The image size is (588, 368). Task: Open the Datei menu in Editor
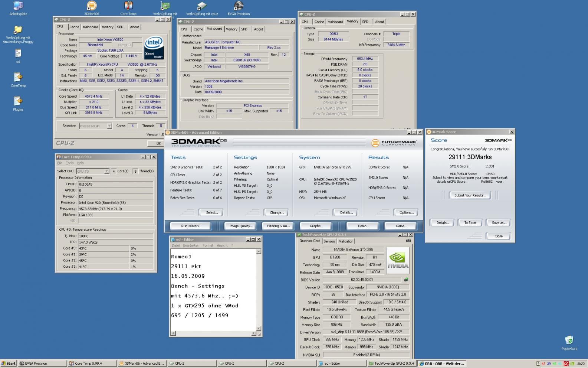176,245
